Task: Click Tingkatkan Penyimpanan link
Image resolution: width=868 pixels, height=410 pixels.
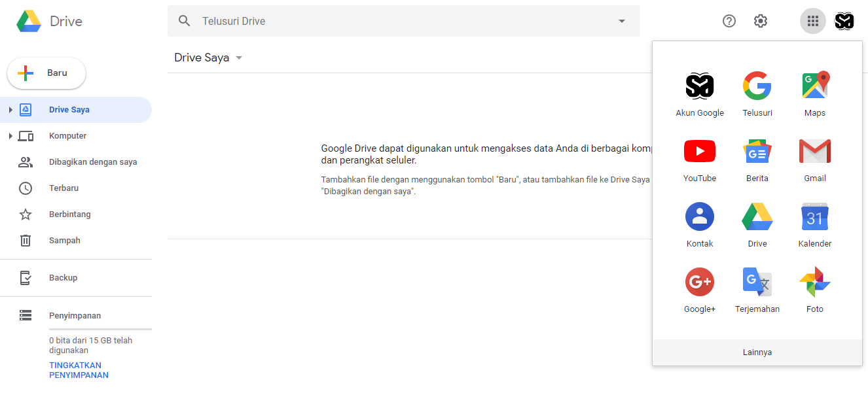Action: click(79, 370)
